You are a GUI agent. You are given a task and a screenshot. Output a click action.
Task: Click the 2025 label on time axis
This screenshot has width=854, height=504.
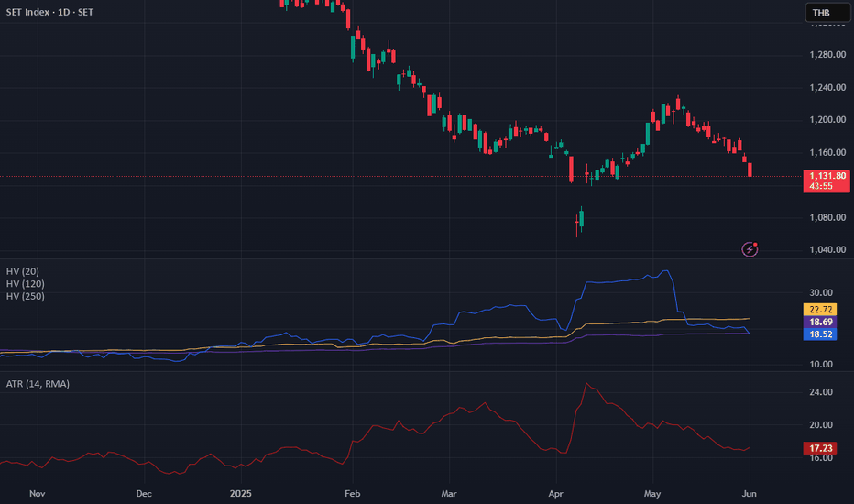(x=241, y=494)
